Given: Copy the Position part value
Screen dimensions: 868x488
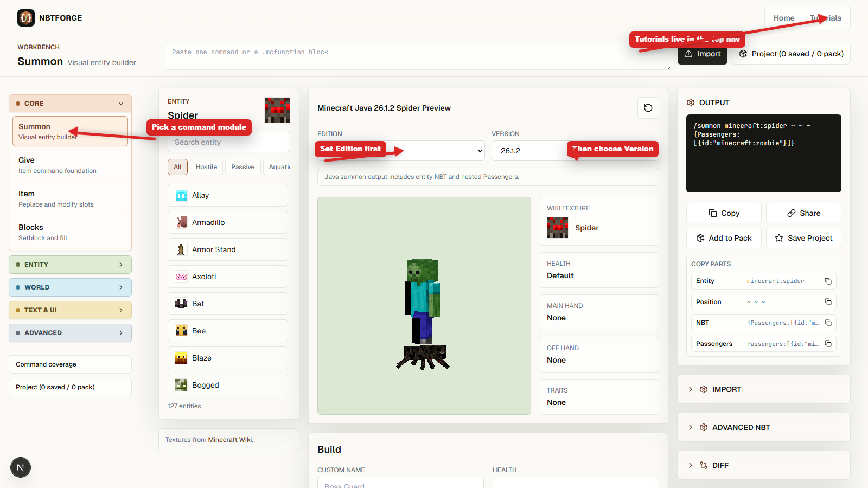Looking at the screenshot, I should (828, 302).
